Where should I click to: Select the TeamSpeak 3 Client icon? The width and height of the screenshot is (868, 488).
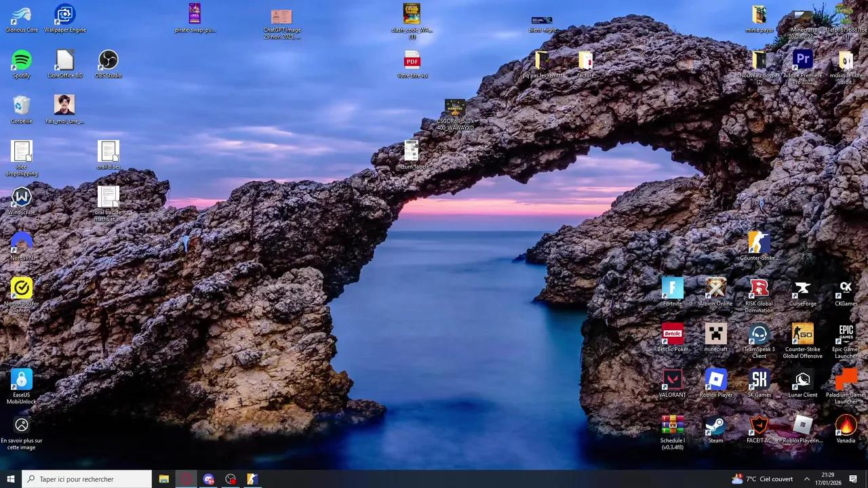click(759, 335)
